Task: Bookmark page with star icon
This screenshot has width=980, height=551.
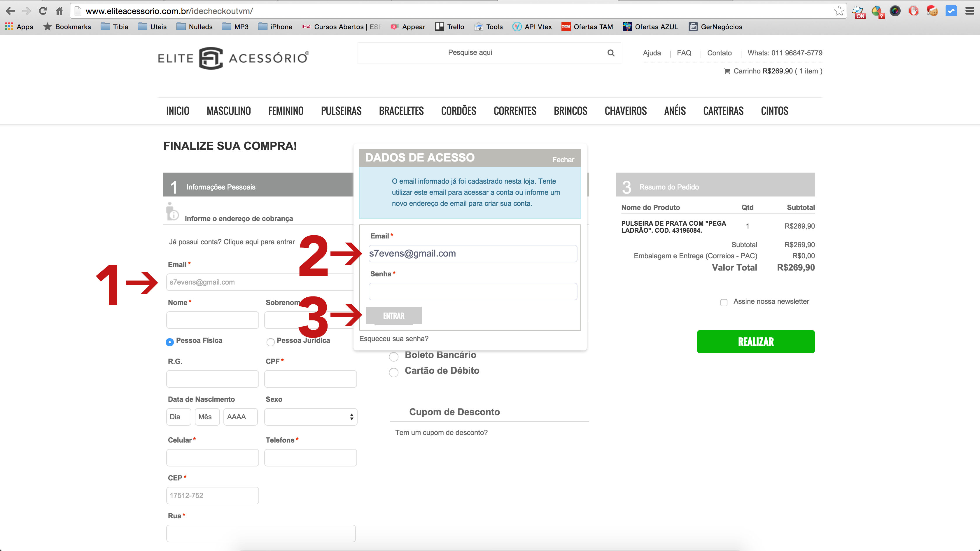Action: click(839, 11)
